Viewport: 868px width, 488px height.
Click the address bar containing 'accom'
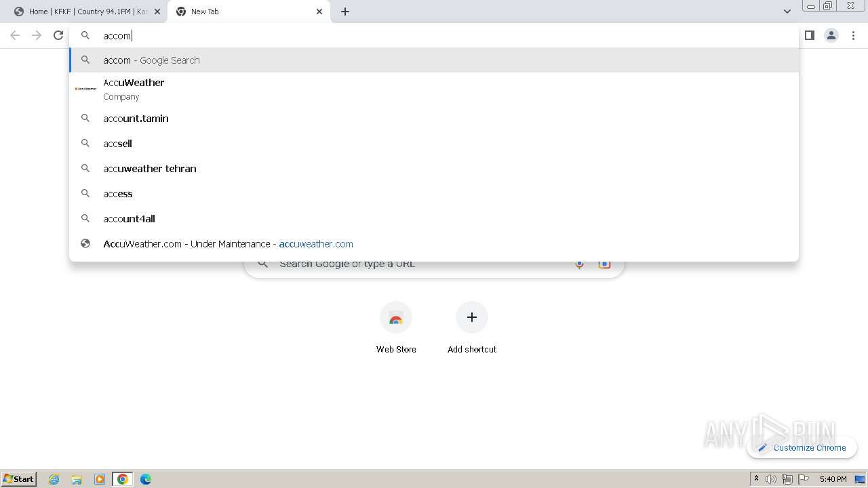pyautogui.click(x=434, y=35)
